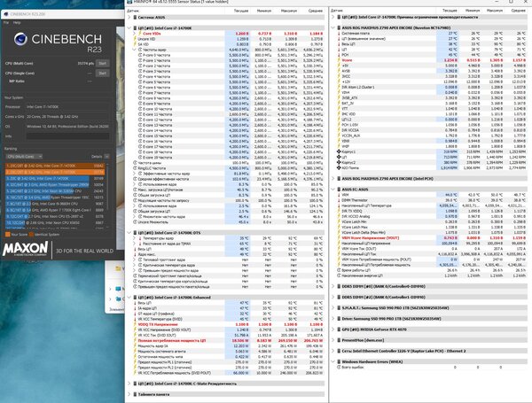
Task: Click the lightning icon next to Uncore VID
Action: (135, 39)
